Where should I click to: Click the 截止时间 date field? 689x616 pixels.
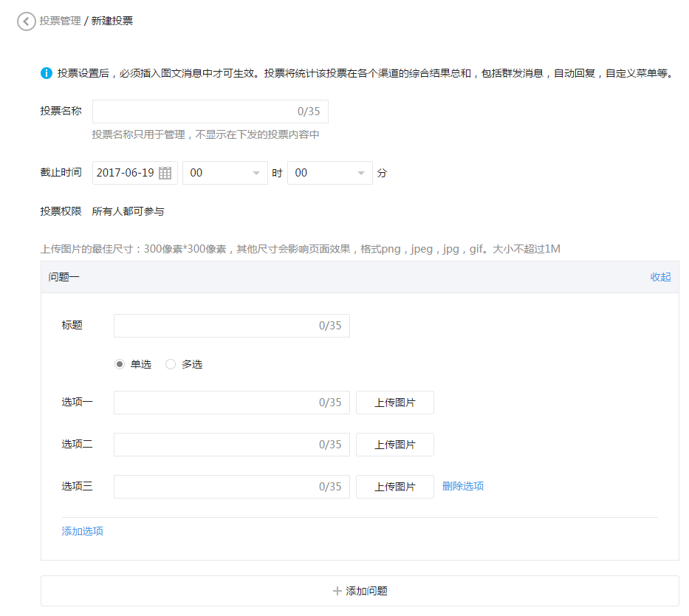pyautogui.click(x=126, y=173)
